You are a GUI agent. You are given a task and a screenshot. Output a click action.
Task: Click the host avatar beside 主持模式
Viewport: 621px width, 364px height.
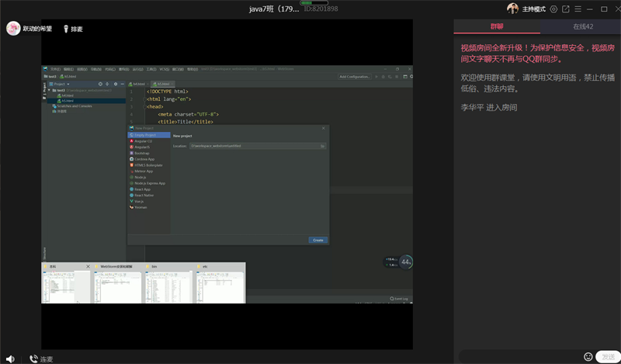coord(512,9)
